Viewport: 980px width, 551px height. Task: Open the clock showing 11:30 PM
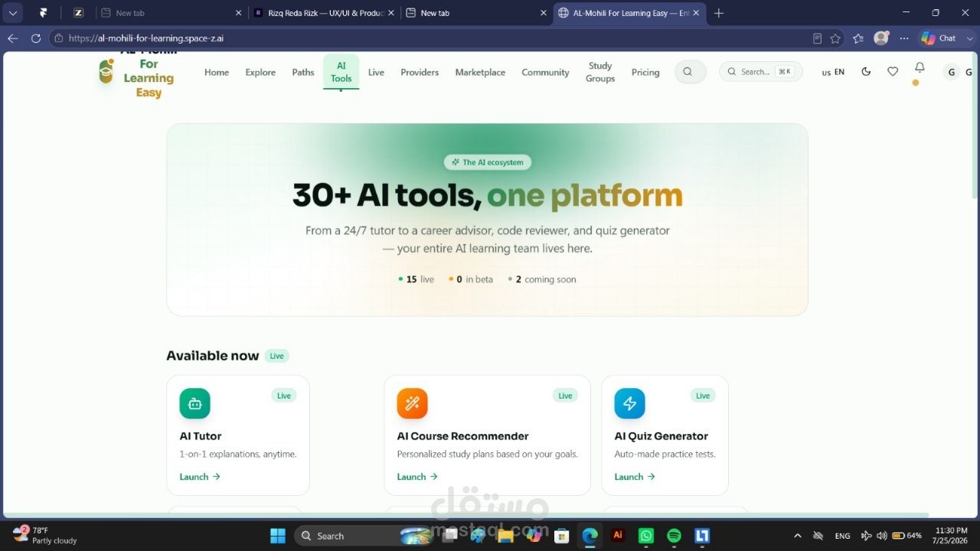(951, 535)
